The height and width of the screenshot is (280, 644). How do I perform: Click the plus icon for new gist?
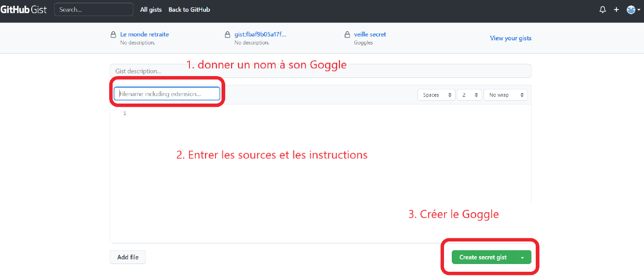click(x=616, y=10)
